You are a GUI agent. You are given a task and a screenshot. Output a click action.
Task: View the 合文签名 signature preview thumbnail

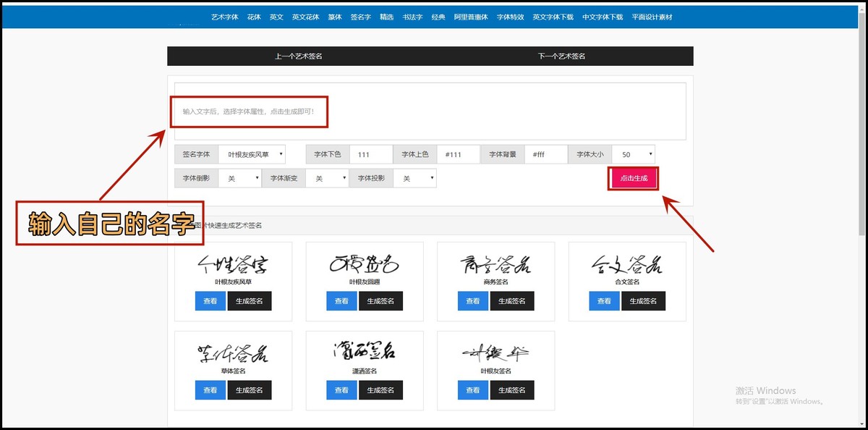pyautogui.click(x=626, y=264)
